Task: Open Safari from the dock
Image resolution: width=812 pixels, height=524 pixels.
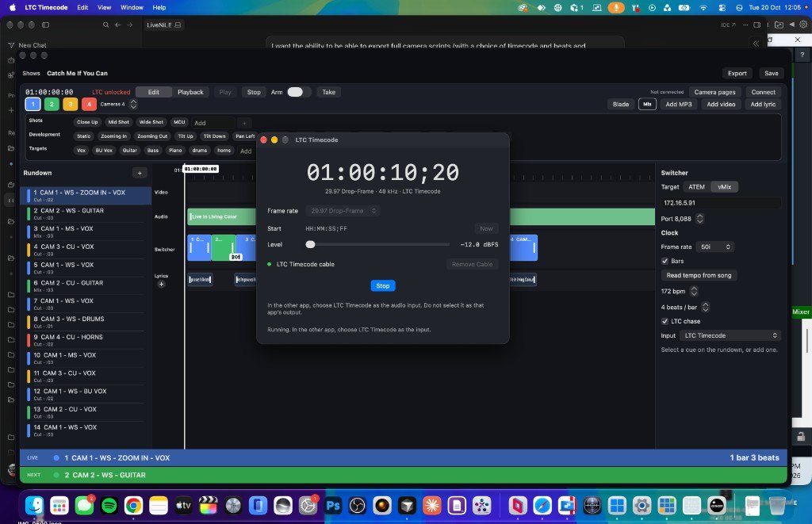Action: (542, 505)
